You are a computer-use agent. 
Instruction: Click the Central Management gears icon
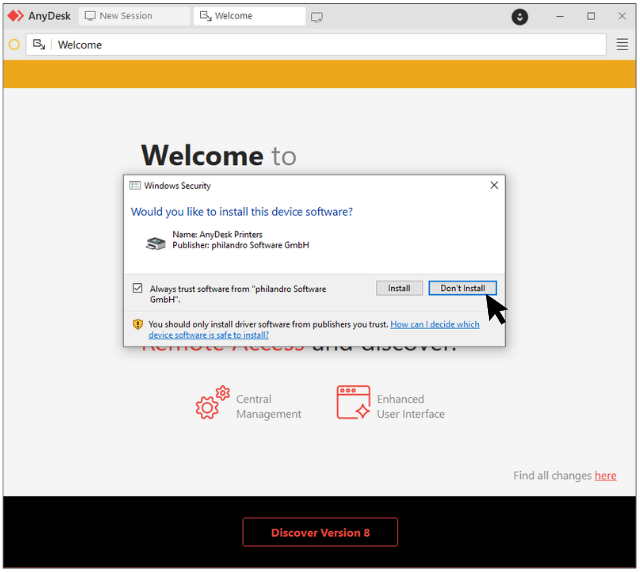[212, 403]
